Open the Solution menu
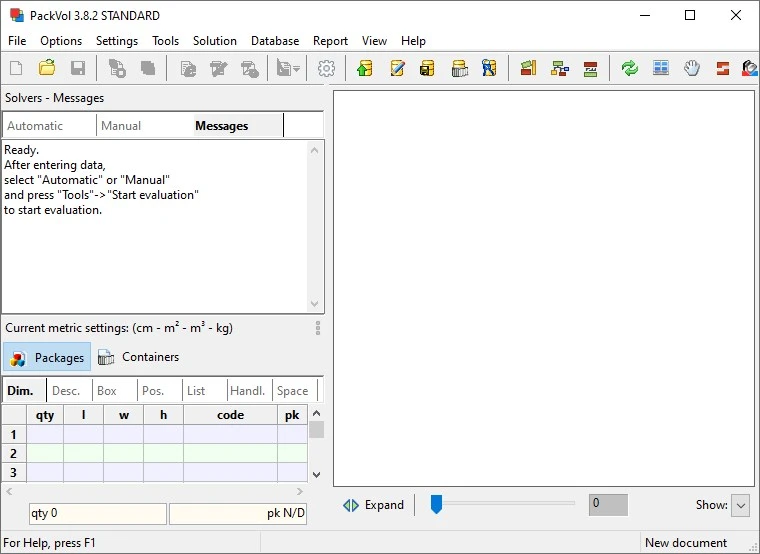 [215, 41]
